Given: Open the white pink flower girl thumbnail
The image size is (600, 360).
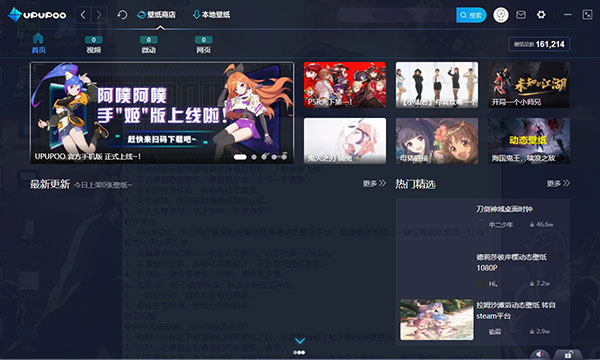Looking at the screenshot, I should [x=345, y=141].
